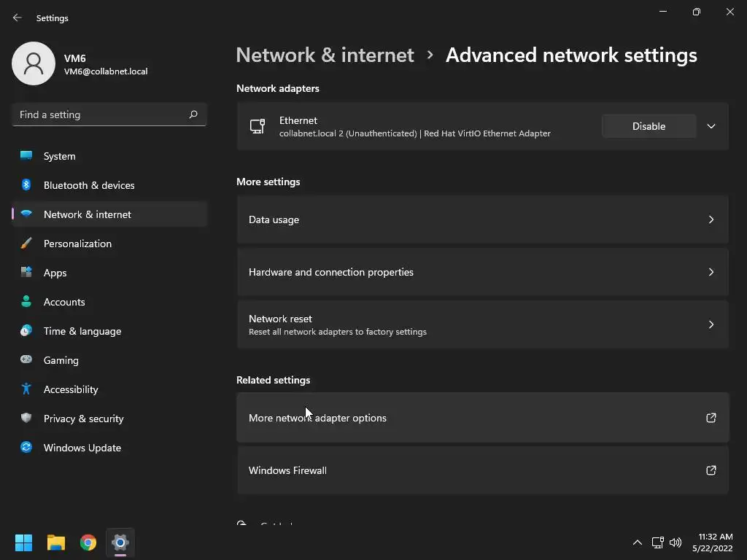Click the Bluetooth & devices icon
The height and width of the screenshot is (560, 747).
(x=26, y=185)
